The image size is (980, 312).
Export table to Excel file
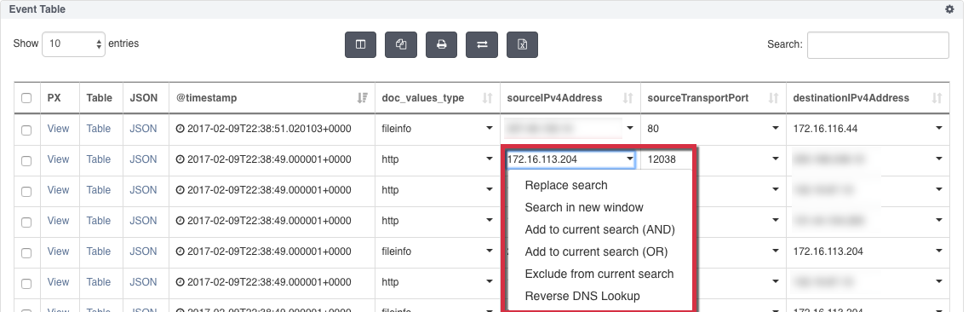[x=523, y=44]
